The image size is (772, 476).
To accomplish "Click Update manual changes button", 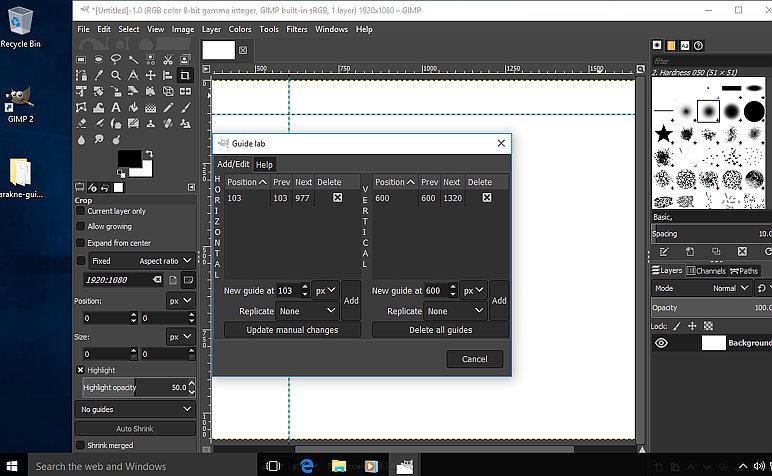I will tap(292, 330).
